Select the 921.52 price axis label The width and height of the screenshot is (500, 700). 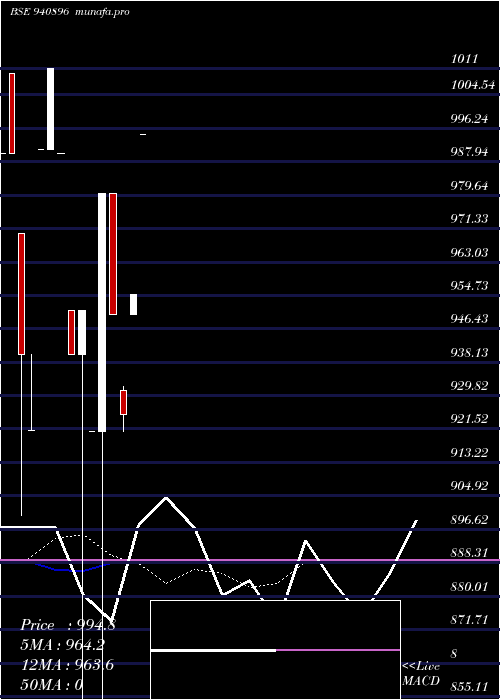(469, 419)
